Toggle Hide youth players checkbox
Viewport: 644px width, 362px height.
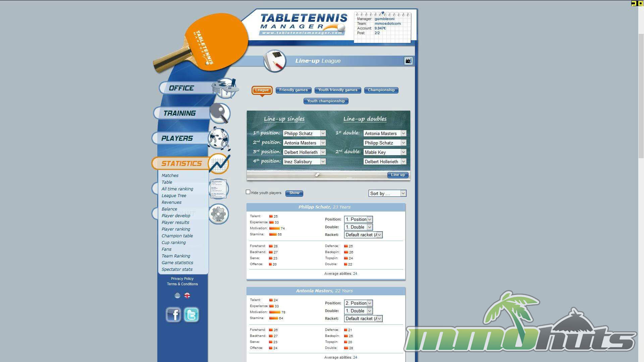click(x=248, y=192)
